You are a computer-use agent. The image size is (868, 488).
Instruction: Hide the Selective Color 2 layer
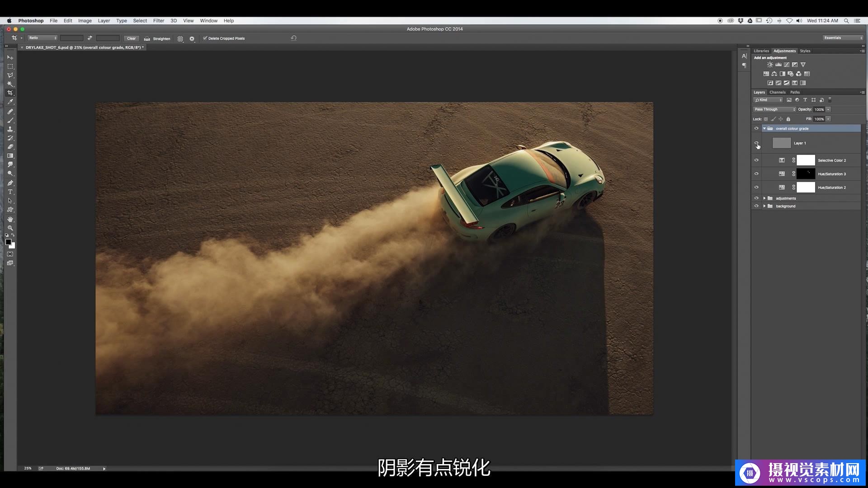(756, 160)
